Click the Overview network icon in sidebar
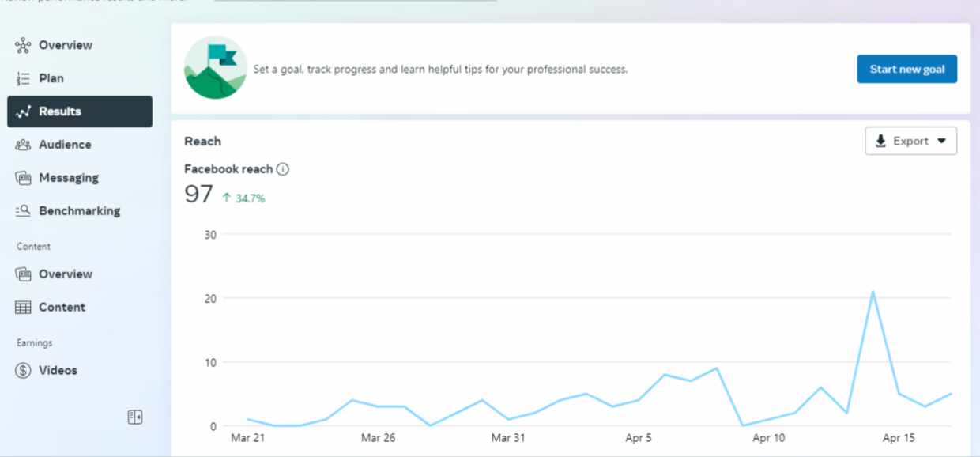This screenshot has height=457, width=980. [23, 45]
